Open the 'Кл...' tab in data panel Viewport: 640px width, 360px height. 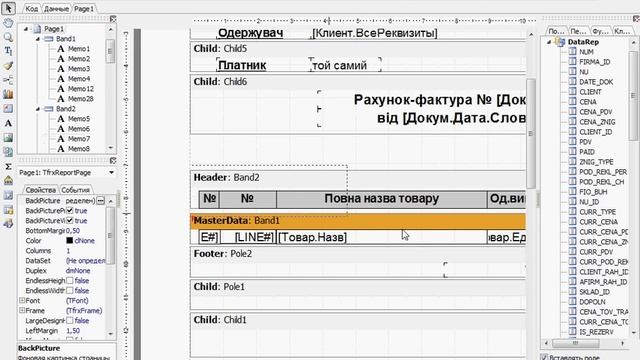coord(622,31)
